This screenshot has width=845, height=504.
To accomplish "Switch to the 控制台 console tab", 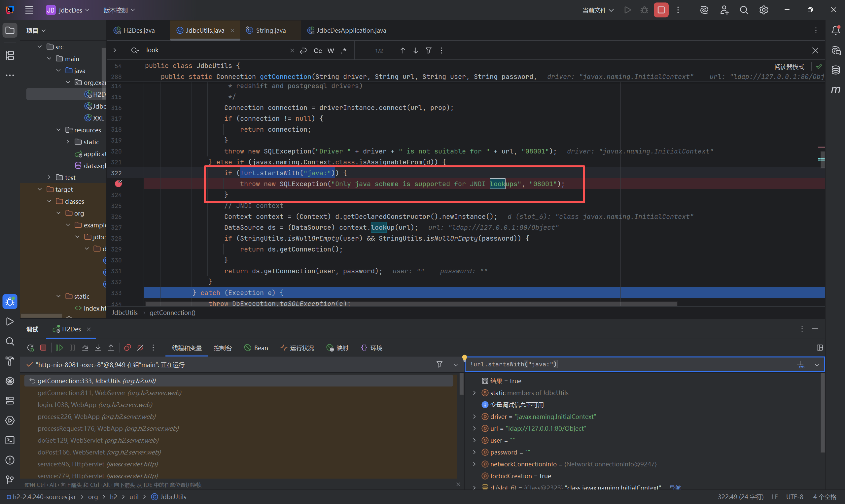I will (223, 348).
